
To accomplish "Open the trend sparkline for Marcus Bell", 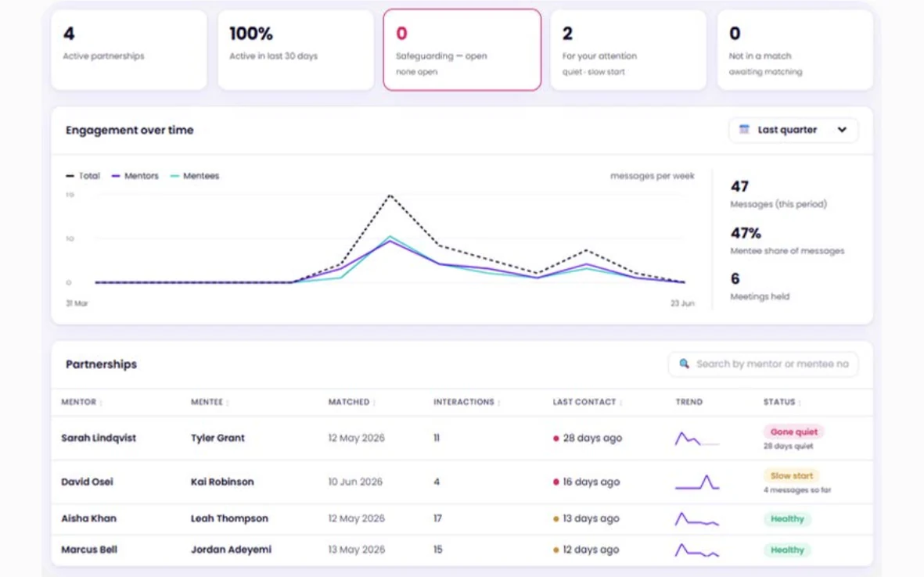I will coord(697,550).
